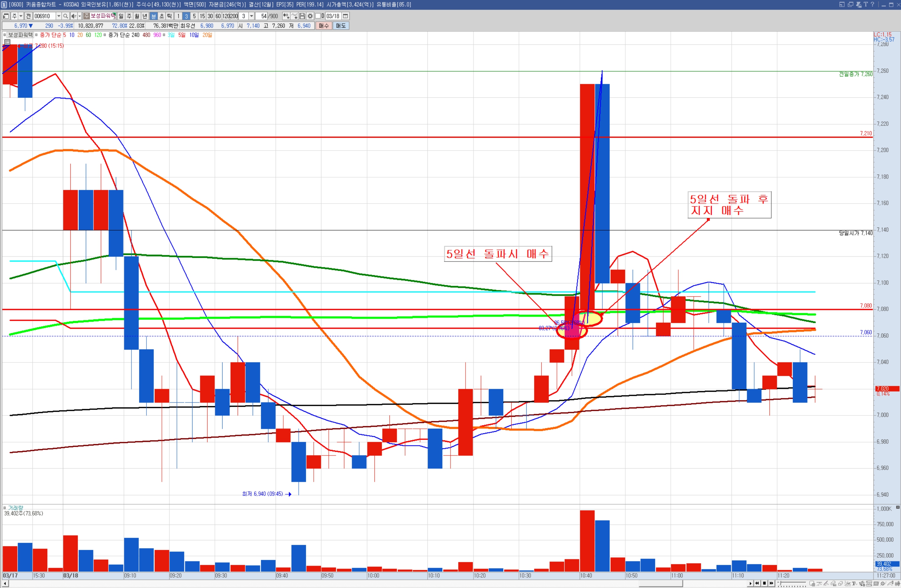This screenshot has height=588, width=901.
Task: Toggle the checkbox before date 03/18
Action: 318,16
